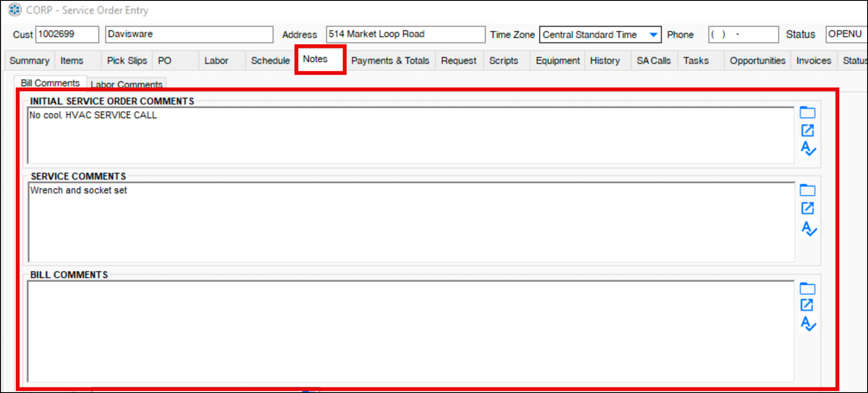Screen dimensions: 868x393
Task: Open pop-out editor for Bill Comments
Action: [807, 305]
